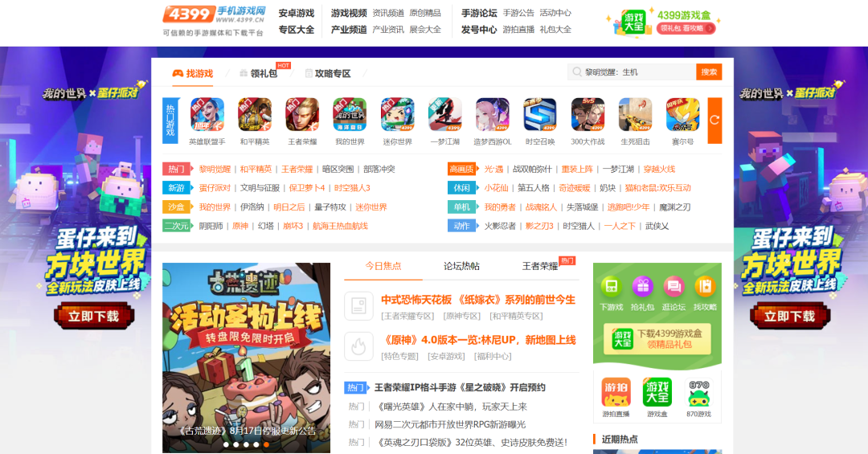Open the 和平精英 game icon
868x454 pixels.
coord(255,115)
